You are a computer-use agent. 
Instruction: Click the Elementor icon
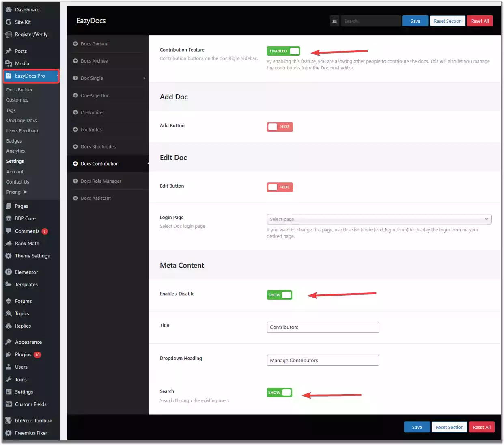tap(9, 272)
